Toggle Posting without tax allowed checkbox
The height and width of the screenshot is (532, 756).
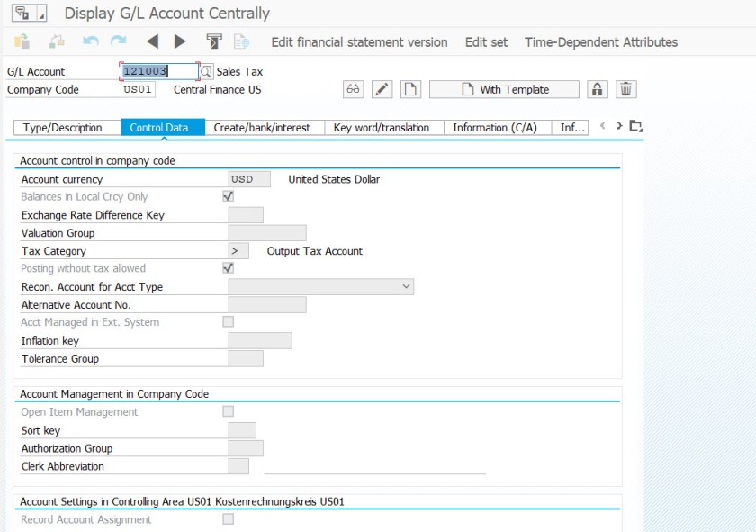tap(228, 267)
